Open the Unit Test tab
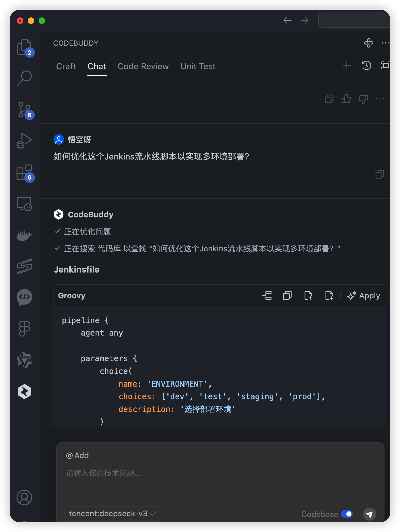 pyautogui.click(x=198, y=66)
